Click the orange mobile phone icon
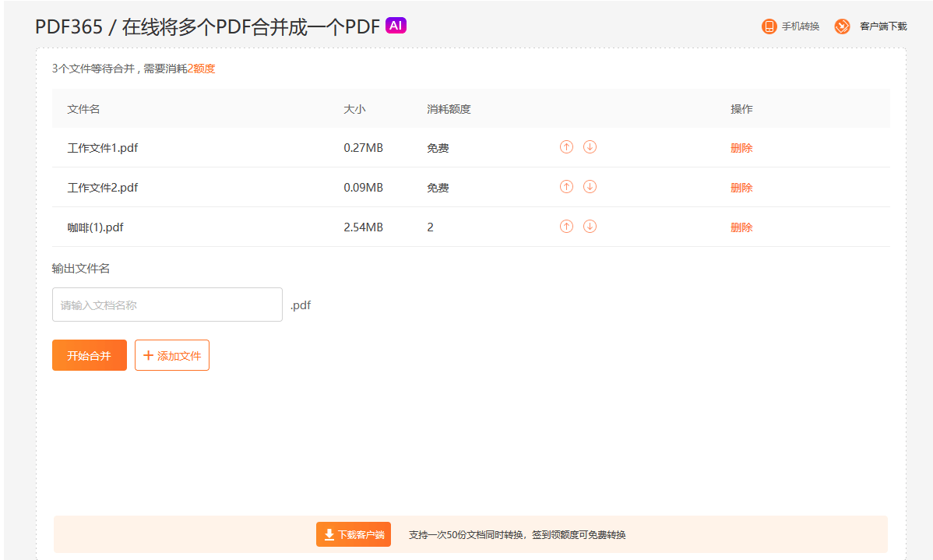 769,26
